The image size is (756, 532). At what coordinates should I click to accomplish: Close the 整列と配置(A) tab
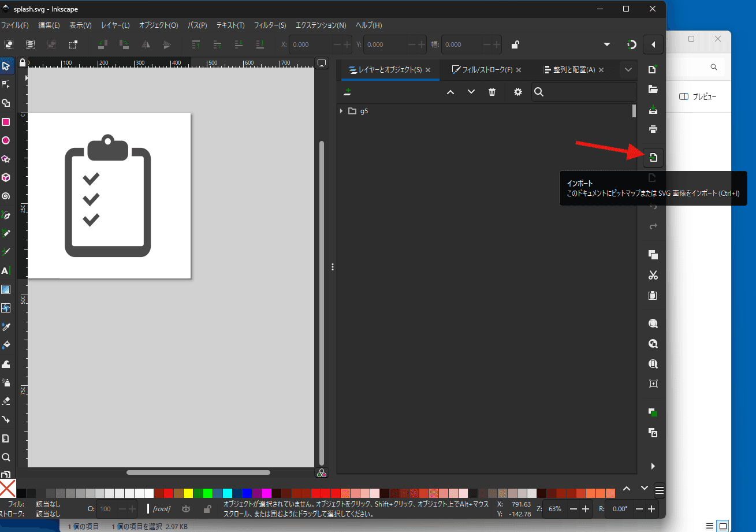coord(601,70)
